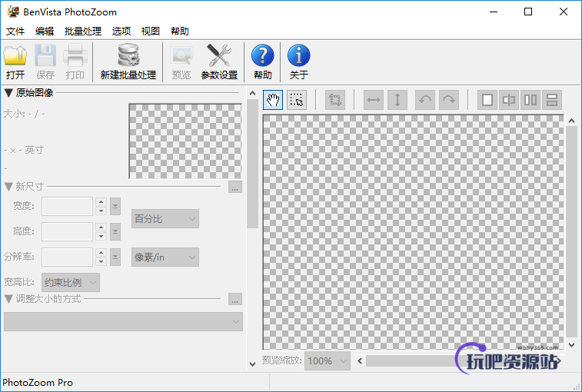The width and height of the screenshot is (582, 392).
Task: Click the left panel scrollbar thumb
Action: pyautogui.click(x=252, y=164)
